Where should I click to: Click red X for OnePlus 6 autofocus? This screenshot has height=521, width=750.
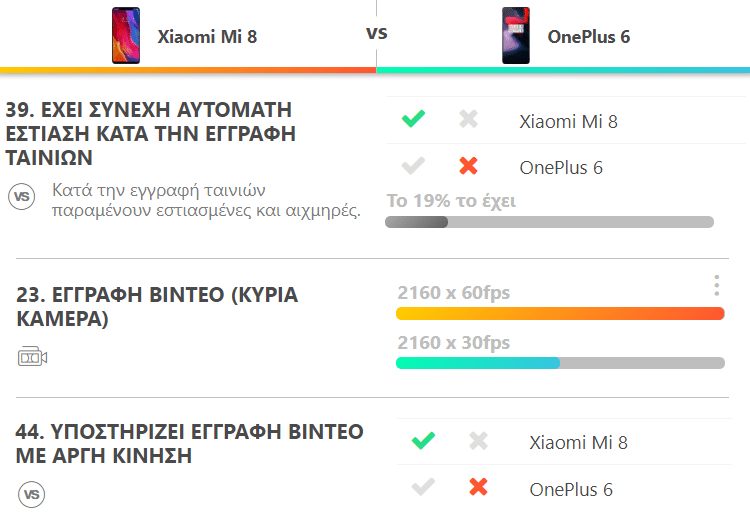[468, 166]
